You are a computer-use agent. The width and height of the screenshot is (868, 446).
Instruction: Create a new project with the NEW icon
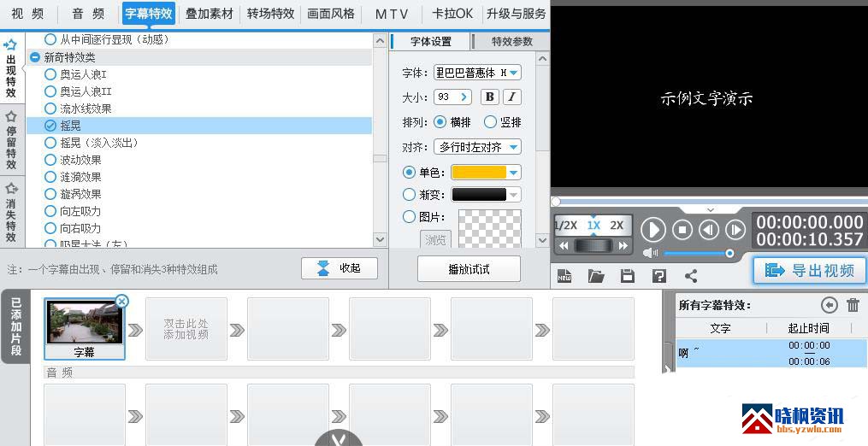564,276
